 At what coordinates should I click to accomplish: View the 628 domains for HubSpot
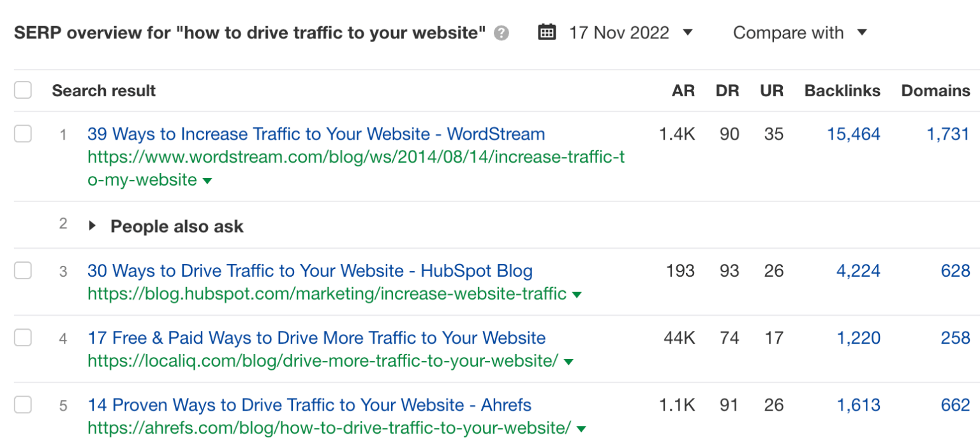pos(955,270)
